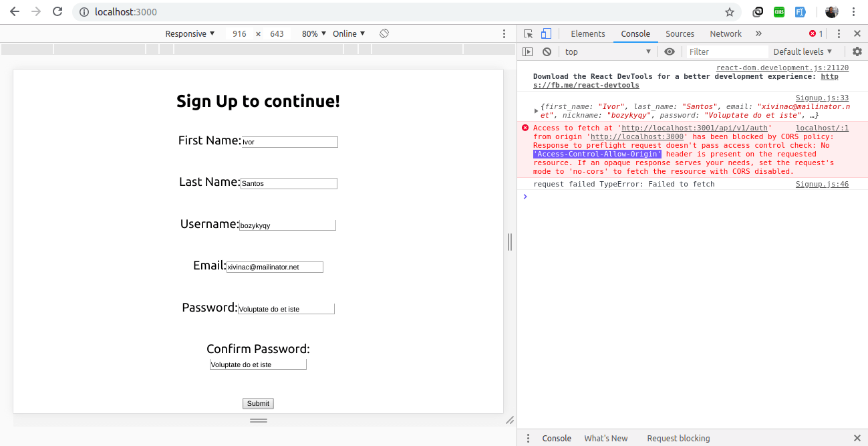The image size is (868, 446).
Task: Click the rotate device orientation icon
Action: tap(384, 33)
